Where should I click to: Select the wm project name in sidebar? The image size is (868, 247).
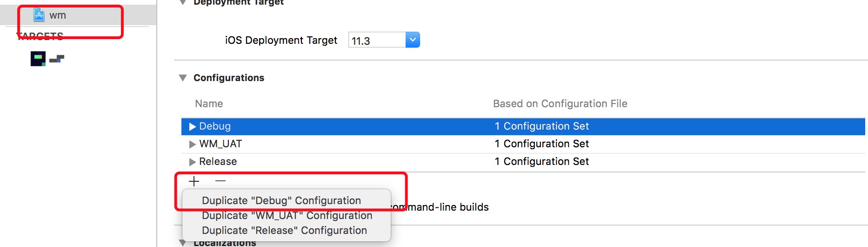[58, 15]
